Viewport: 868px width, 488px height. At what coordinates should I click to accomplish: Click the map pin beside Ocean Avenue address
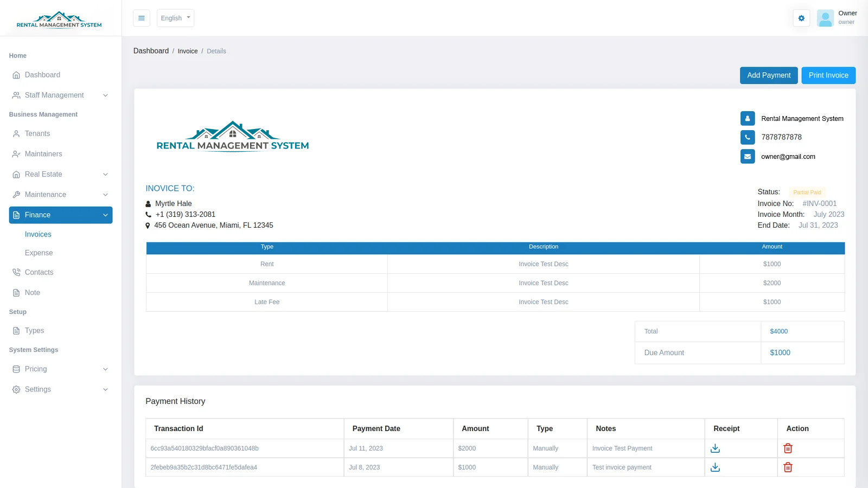tap(148, 226)
